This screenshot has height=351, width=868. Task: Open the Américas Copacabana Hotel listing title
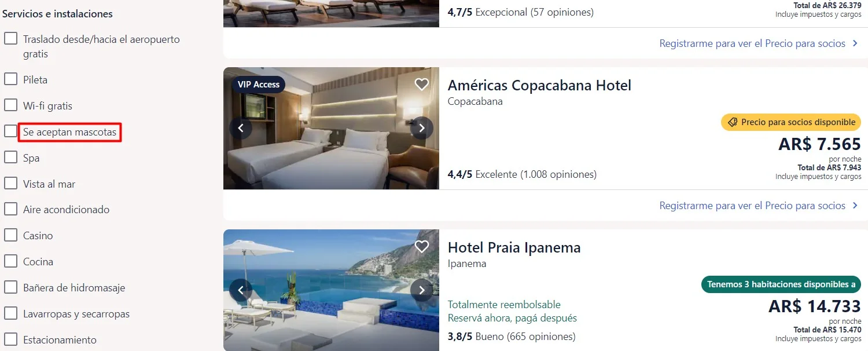tap(539, 86)
